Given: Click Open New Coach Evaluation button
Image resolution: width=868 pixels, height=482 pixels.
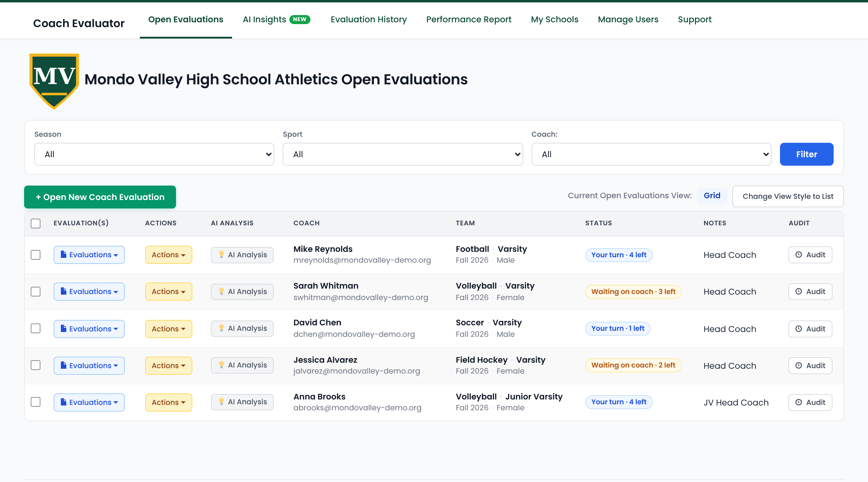Looking at the screenshot, I should pyautogui.click(x=100, y=197).
